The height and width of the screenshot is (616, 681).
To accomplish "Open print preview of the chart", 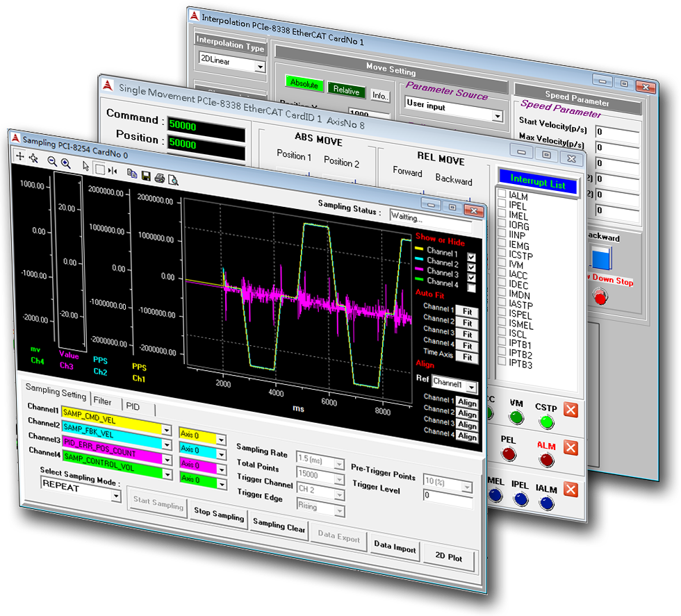I will (x=173, y=179).
